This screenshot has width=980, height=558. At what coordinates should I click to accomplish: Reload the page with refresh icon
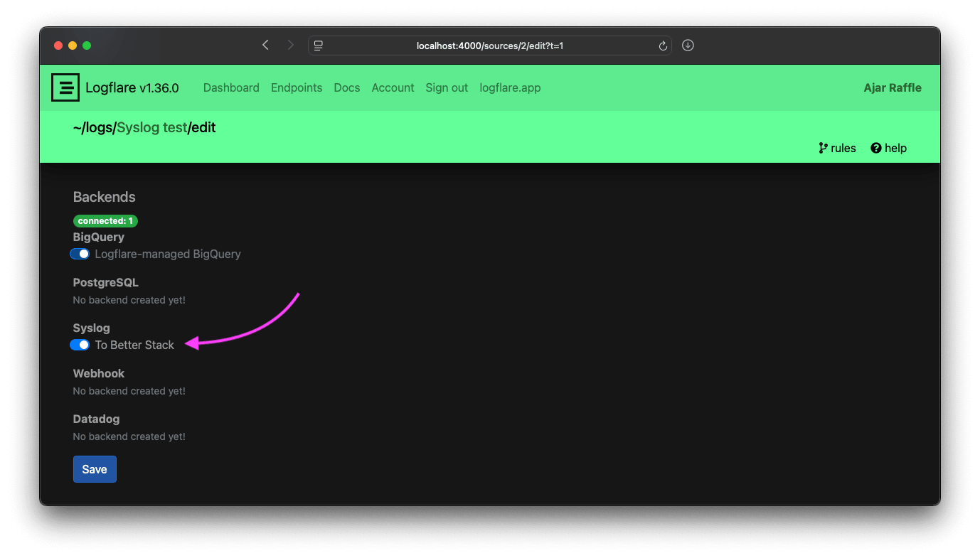pyautogui.click(x=663, y=45)
